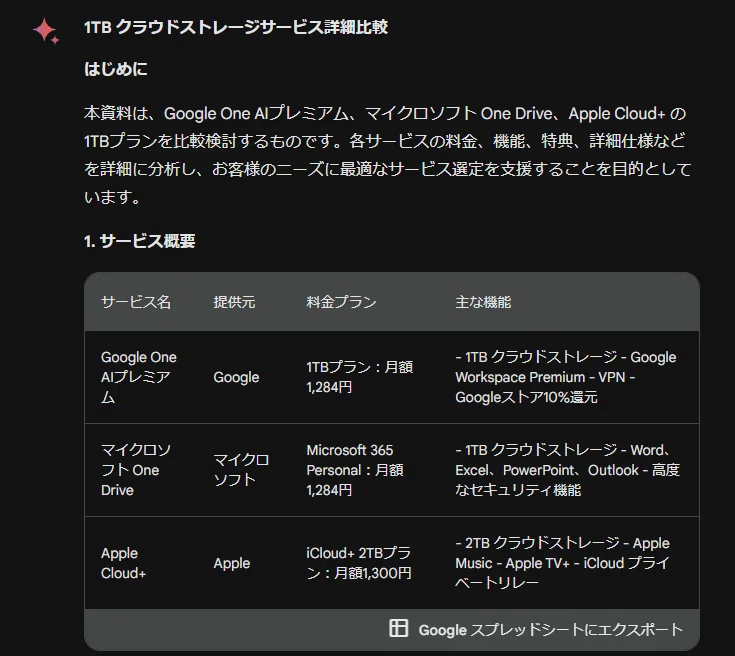Click the 'はじめに' heading
This screenshot has width=735, height=656.
[116, 69]
